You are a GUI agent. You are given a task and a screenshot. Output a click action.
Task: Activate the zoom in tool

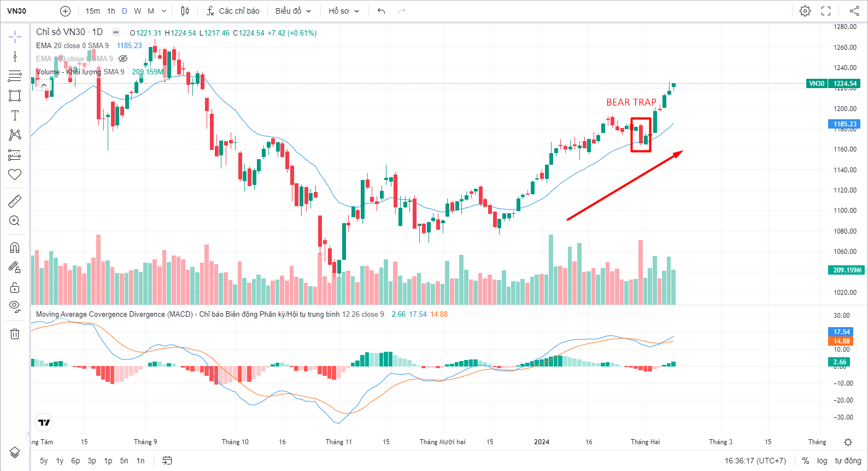15,220
